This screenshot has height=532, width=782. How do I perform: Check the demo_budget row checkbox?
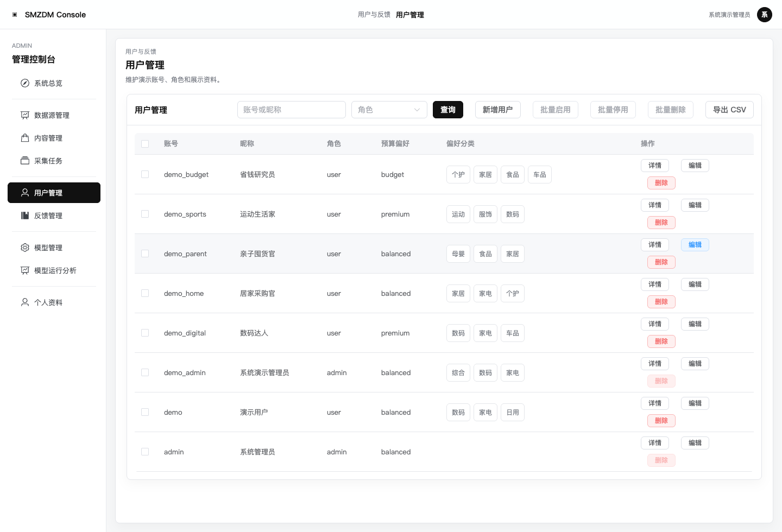click(x=145, y=174)
